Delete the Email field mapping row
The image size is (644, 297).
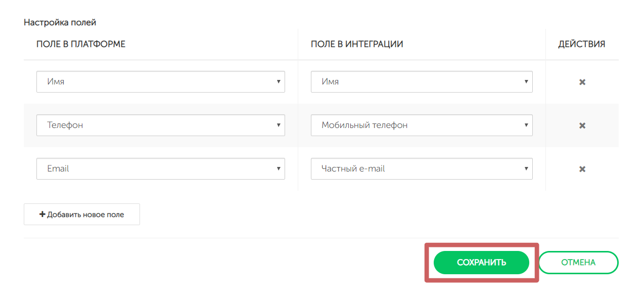[582, 169]
